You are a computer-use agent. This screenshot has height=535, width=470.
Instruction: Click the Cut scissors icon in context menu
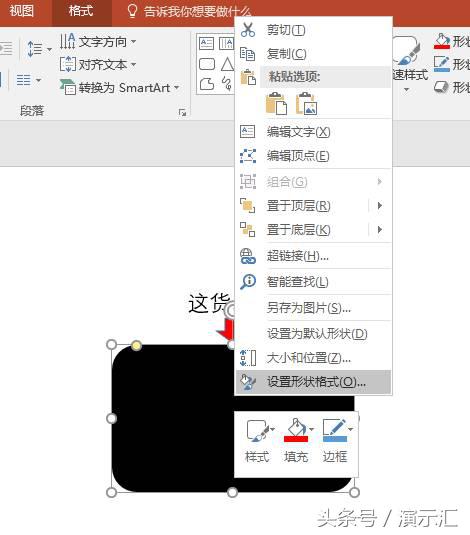[248, 30]
